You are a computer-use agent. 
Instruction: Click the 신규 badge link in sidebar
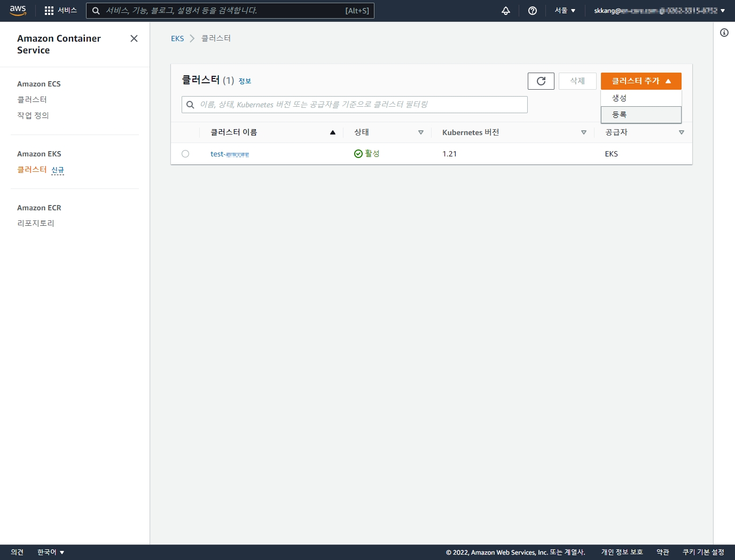[58, 170]
